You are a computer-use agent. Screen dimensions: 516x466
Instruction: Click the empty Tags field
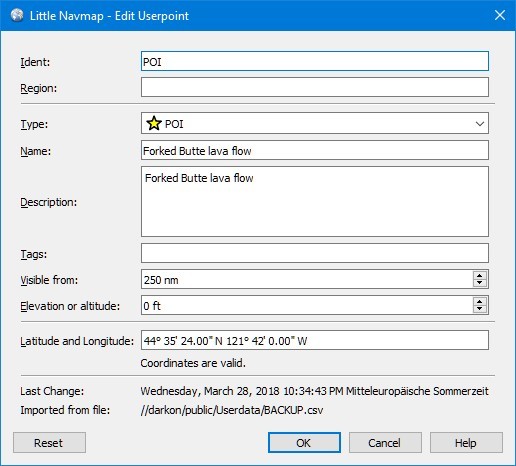coord(315,253)
